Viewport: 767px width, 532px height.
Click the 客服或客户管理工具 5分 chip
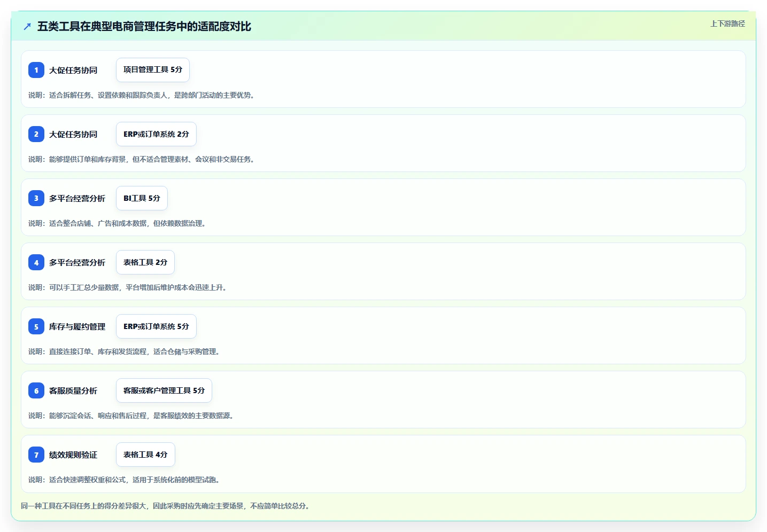(x=164, y=390)
